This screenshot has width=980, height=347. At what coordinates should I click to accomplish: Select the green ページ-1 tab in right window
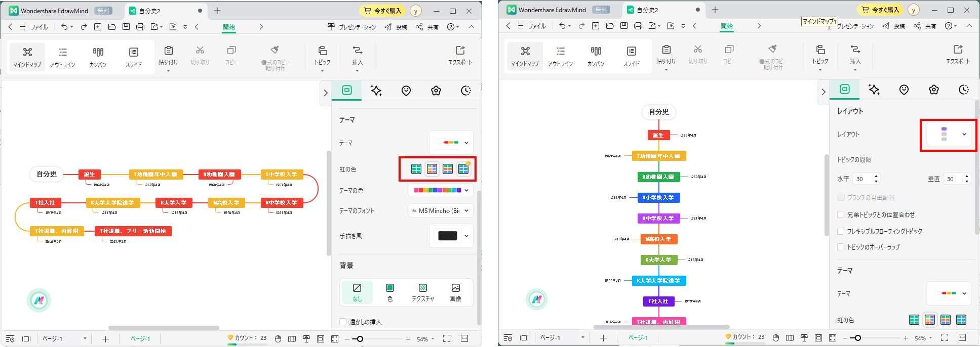pyautogui.click(x=638, y=337)
